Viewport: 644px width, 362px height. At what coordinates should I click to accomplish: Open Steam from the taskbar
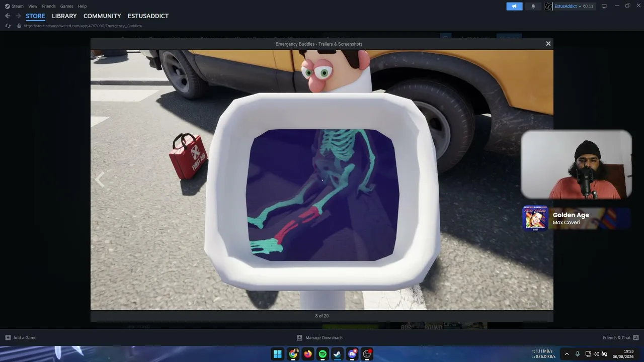tap(337, 354)
